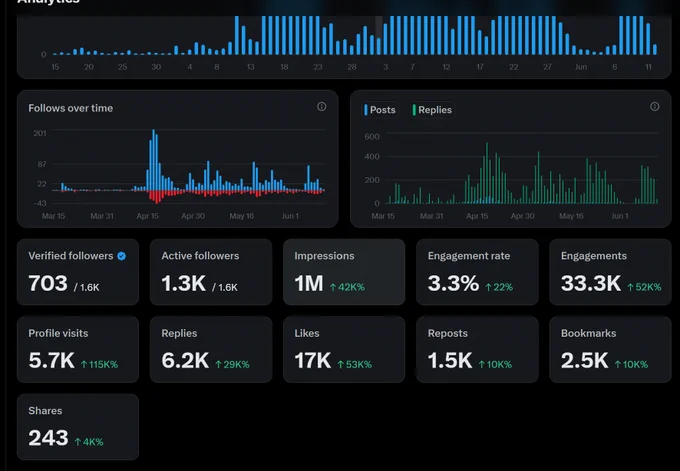Select the Engagement rate metric card
This screenshot has width=680, height=471.
pos(477,272)
